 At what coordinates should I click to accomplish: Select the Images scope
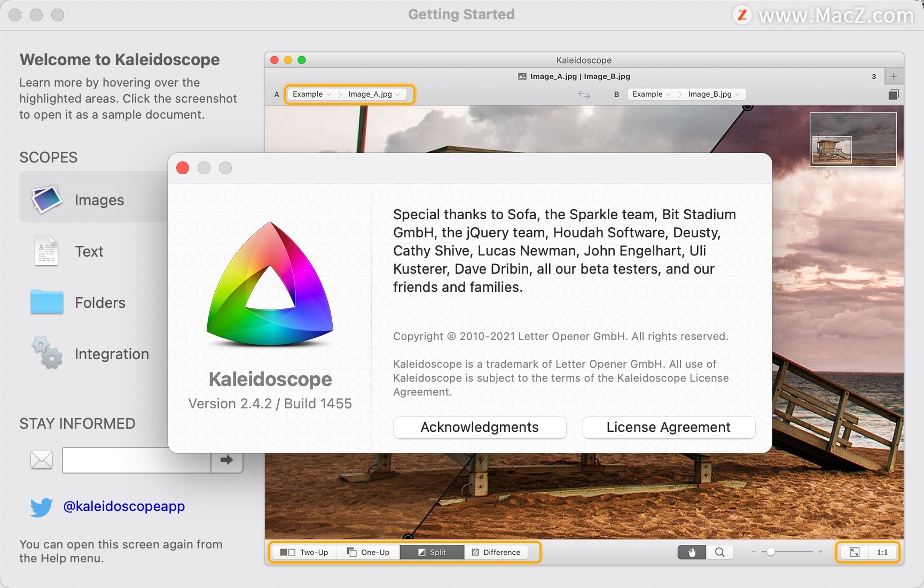click(94, 197)
